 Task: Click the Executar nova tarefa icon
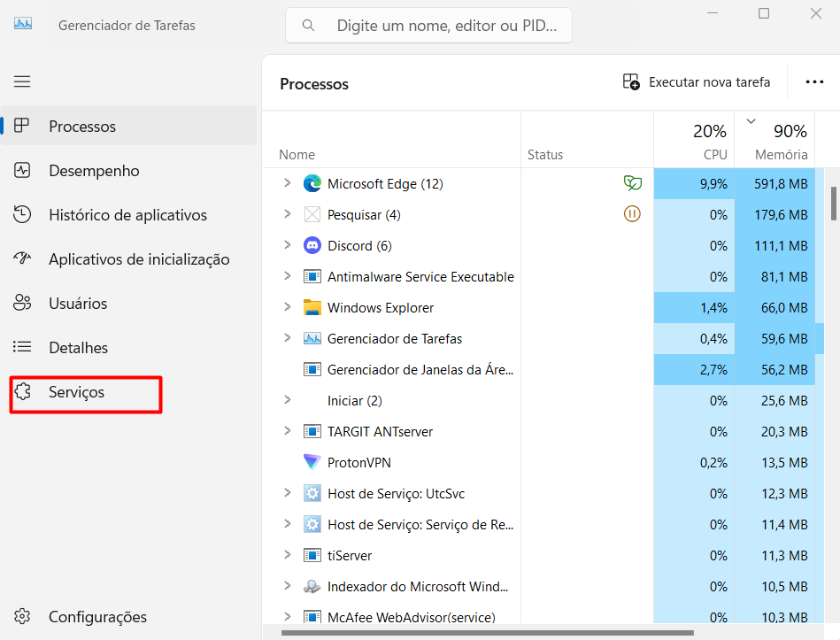click(x=631, y=82)
